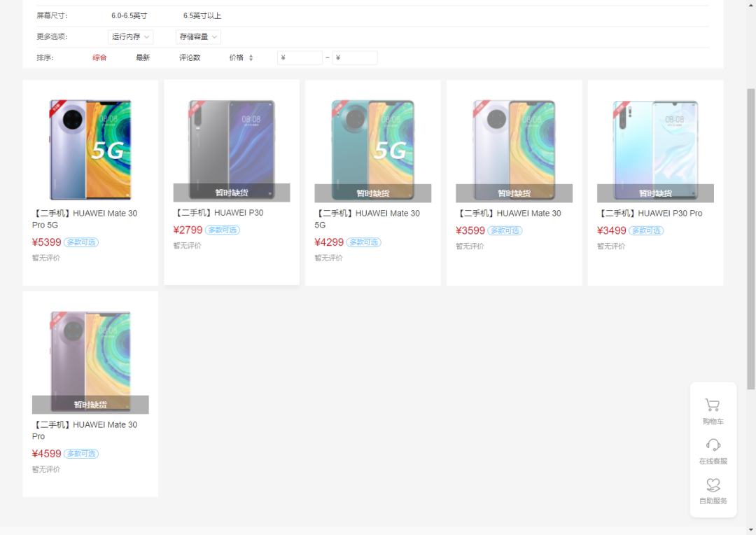
Task: Click 多款可选 tag beside ¥2799
Action: pyautogui.click(x=223, y=230)
